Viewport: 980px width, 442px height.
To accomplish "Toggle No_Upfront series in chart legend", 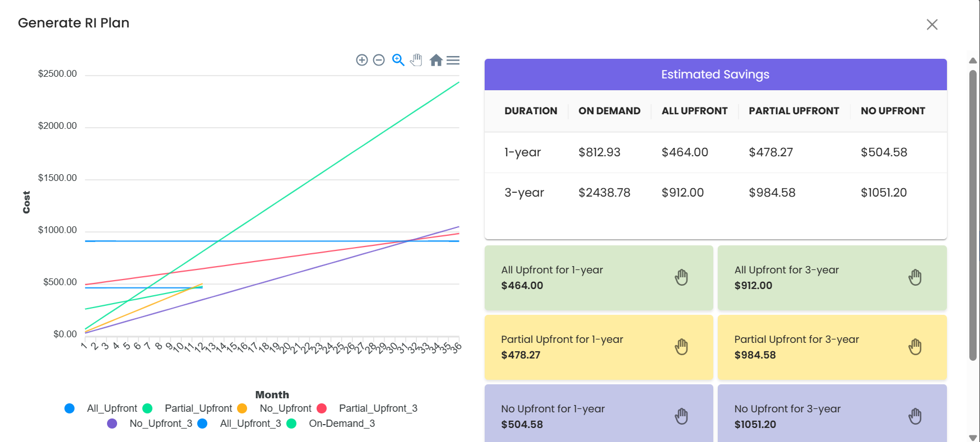I will coord(285,408).
